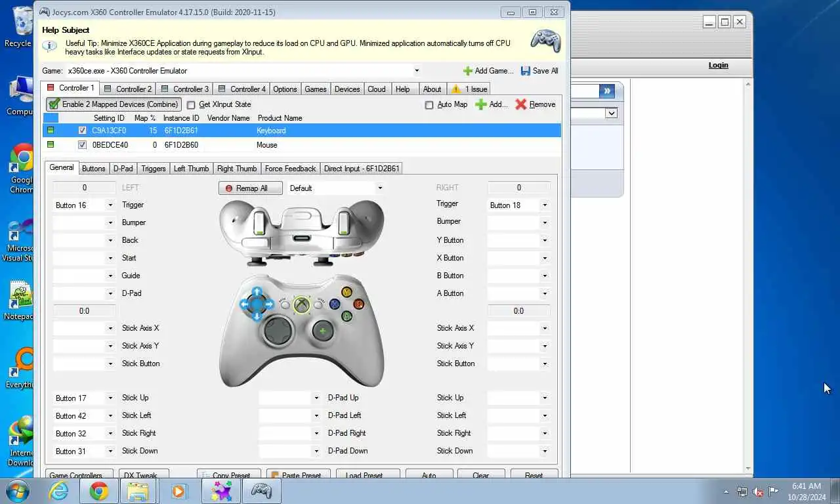The image size is (840, 504).
Task: Click the blue double-arrow button in background window
Action: [x=607, y=91]
